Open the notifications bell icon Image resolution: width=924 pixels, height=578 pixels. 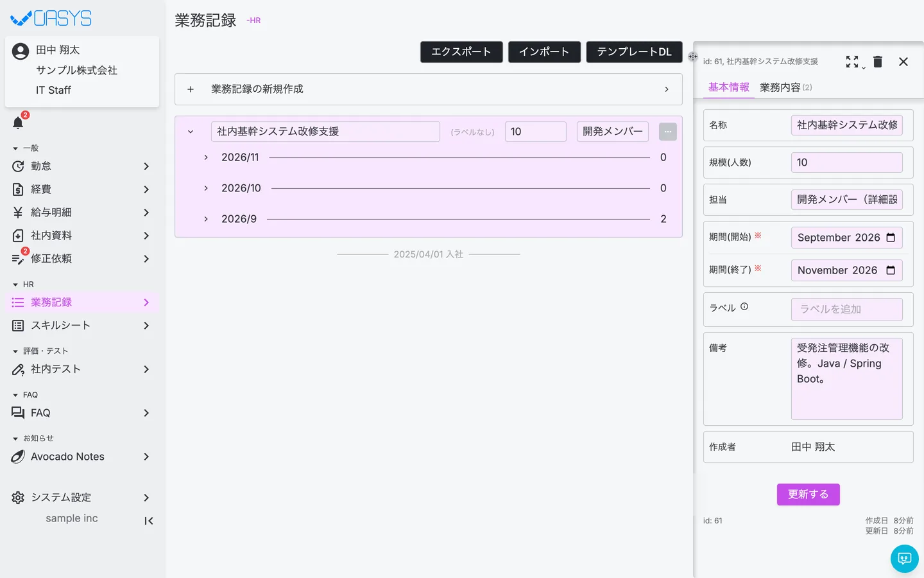18,123
